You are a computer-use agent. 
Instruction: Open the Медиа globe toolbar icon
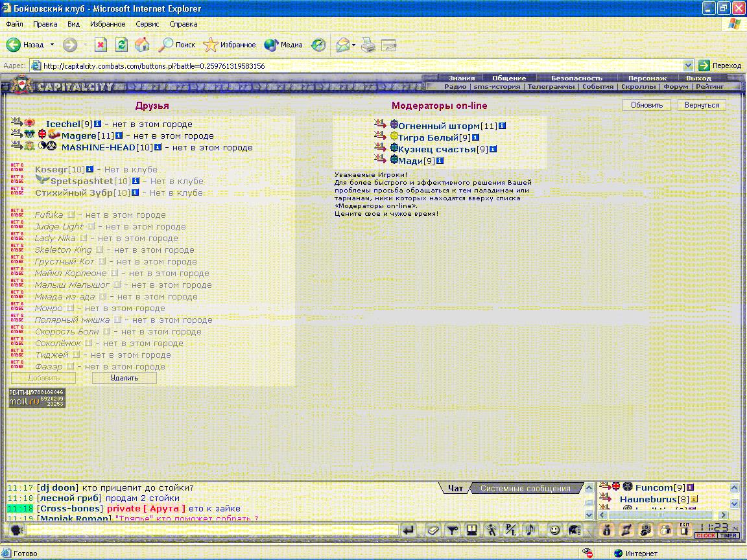[x=271, y=45]
